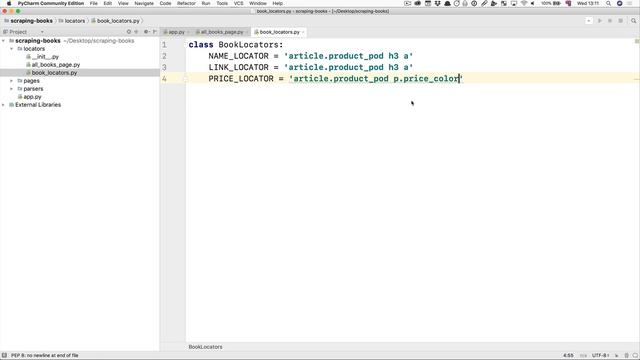The width and height of the screenshot is (640, 360).
Task: Open Project panel gear settings
Action: pos(146,32)
